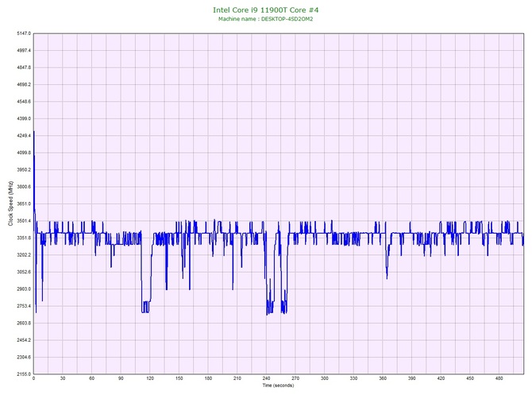This screenshot has width=532, height=399.
Task: Click the 4099.8 y-axis value
Action: (24, 153)
